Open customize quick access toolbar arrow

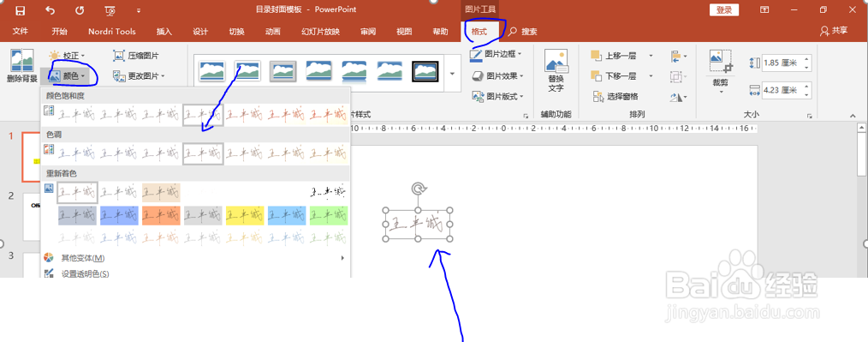pos(139,10)
